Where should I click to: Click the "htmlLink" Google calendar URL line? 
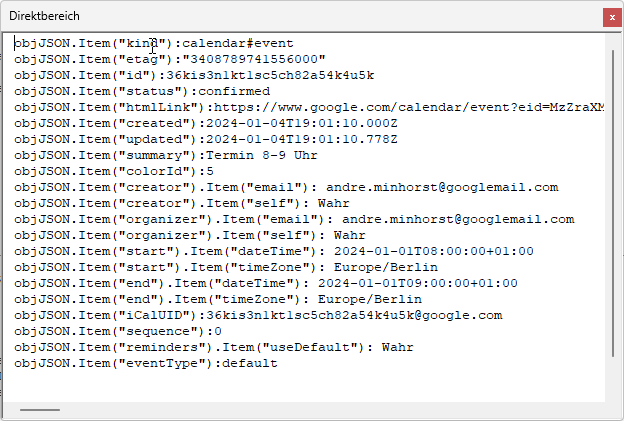[x=300, y=107]
